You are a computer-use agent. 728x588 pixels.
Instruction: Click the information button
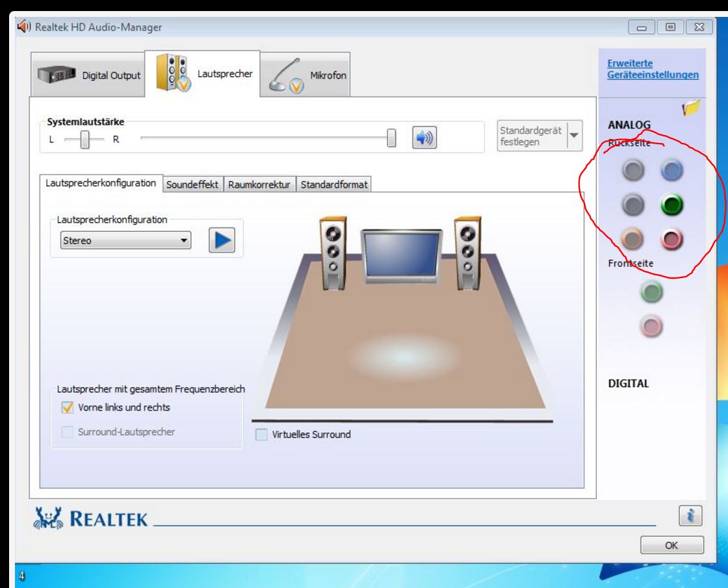coord(690,516)
